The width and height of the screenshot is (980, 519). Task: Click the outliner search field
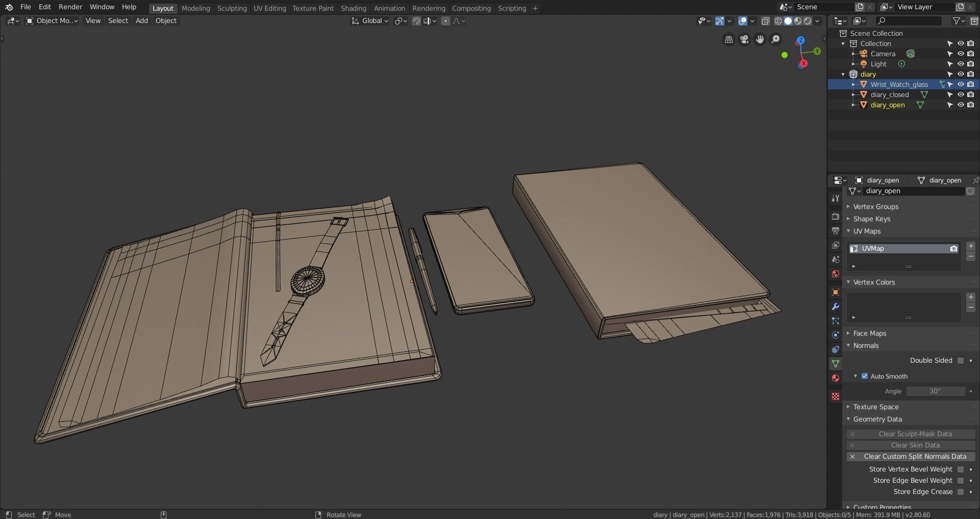909,21
